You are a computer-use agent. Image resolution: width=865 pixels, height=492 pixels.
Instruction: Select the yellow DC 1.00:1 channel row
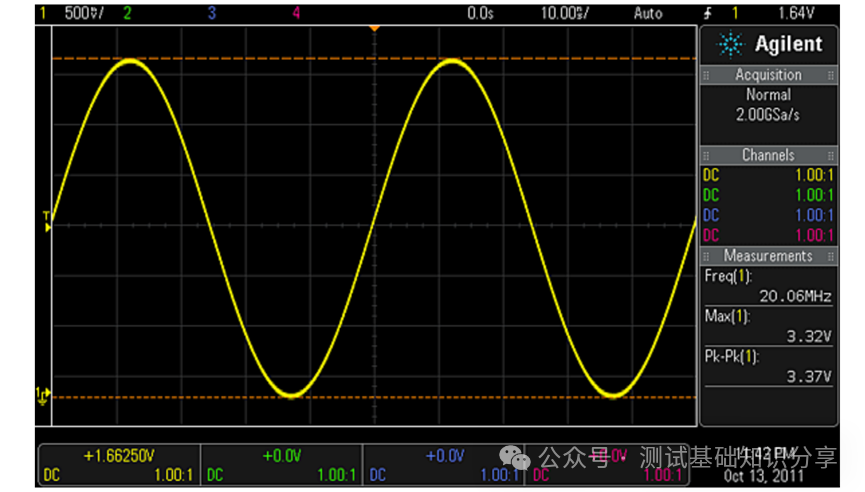[x=768, y=175]
